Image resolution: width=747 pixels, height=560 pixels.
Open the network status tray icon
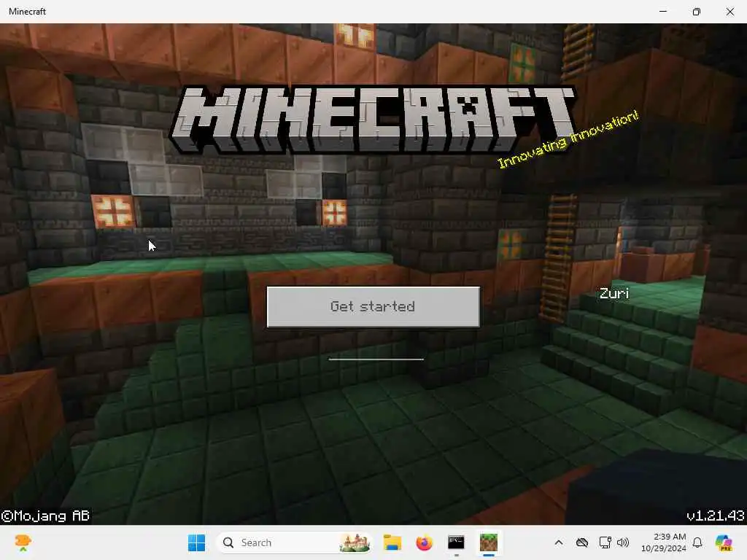pyautogui.click(x=605, y=542)
